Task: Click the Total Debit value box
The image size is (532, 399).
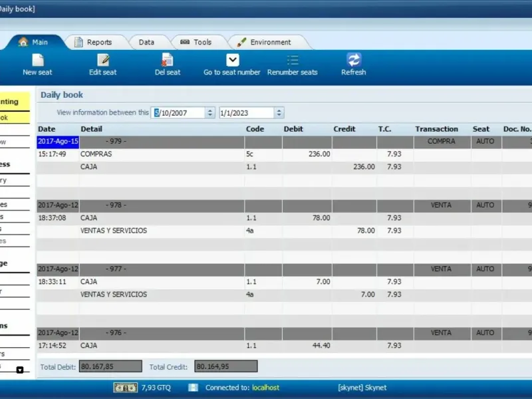Action: point(110,366)
